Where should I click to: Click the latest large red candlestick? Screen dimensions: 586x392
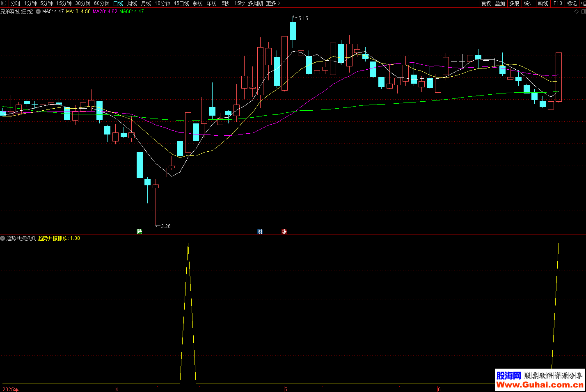[559, 77]
